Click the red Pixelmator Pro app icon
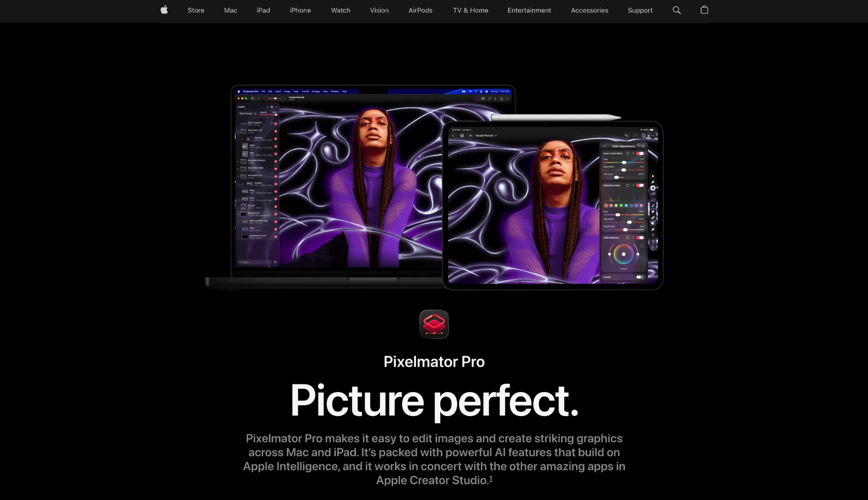Viewport: 868px width, 500px height. (x=434, y=324)
